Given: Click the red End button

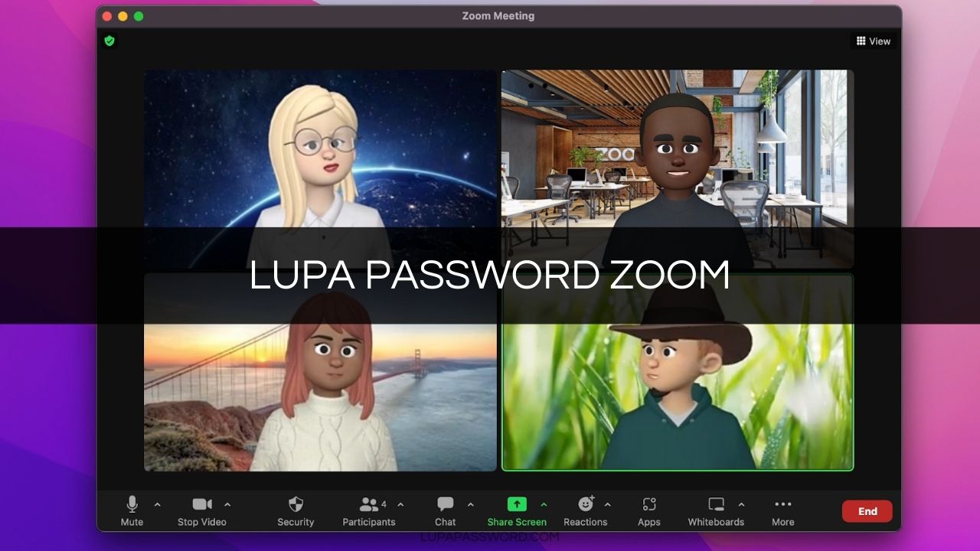Looking at the screenshot, I should point(867,511).
